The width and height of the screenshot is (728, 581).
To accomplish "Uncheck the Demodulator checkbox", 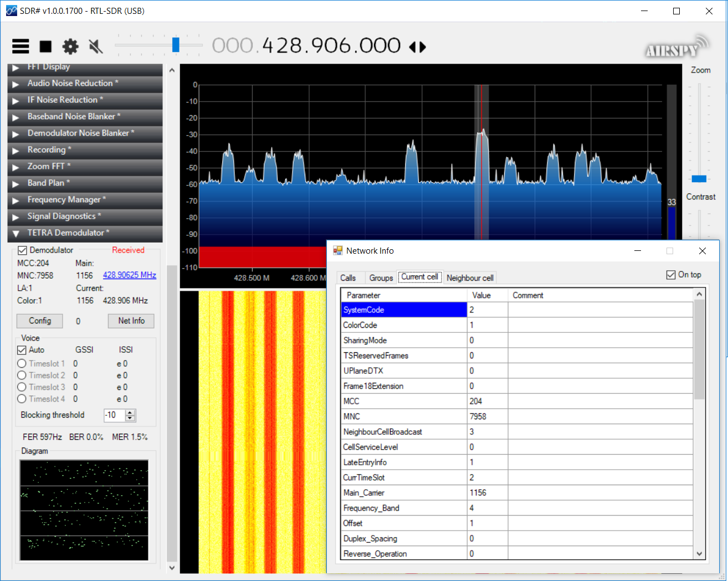I will [23, 250].
